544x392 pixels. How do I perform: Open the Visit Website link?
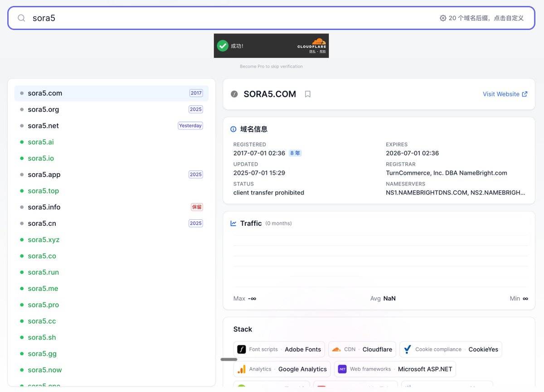click(x=505, y=94)
